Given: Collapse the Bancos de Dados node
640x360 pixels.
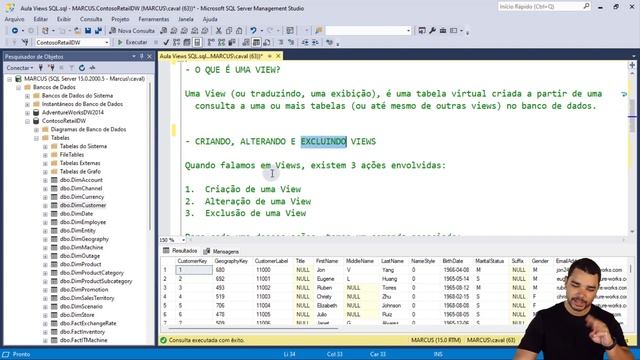Looking at the screenshot, I should [x=18, y=87].
